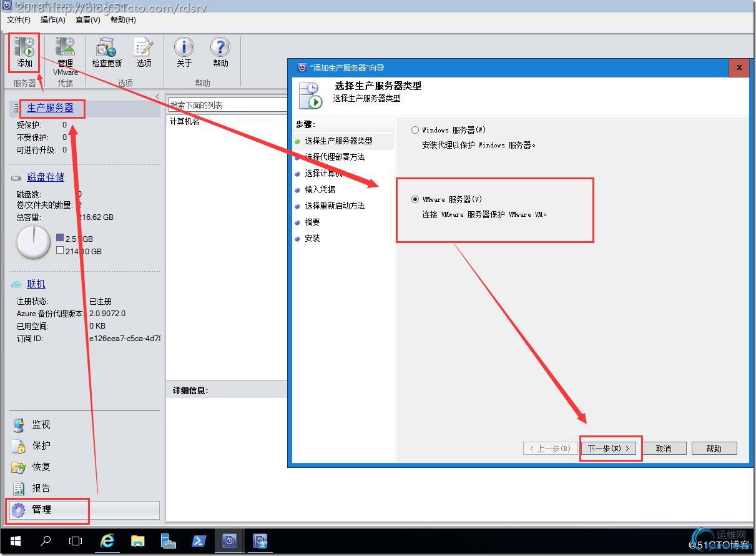
Task: Switch to the 恢复 workspace
Action: click(41, 467)
